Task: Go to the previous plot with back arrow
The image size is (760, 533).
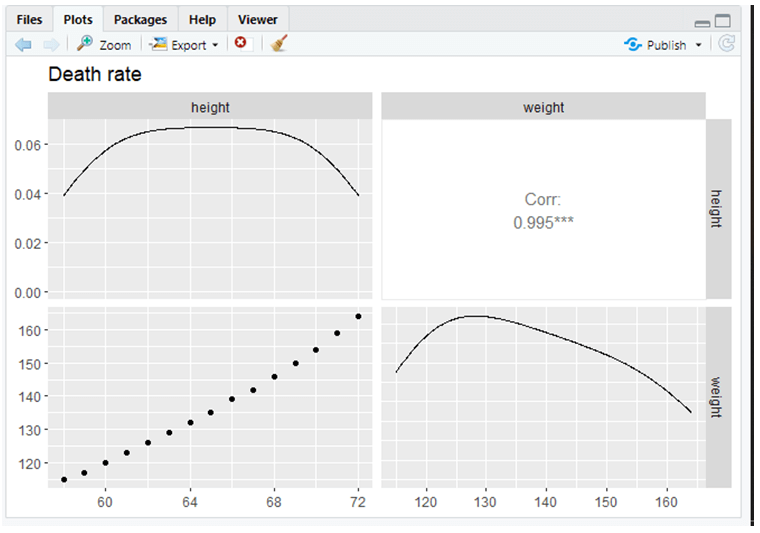Action: click(24, 44)
